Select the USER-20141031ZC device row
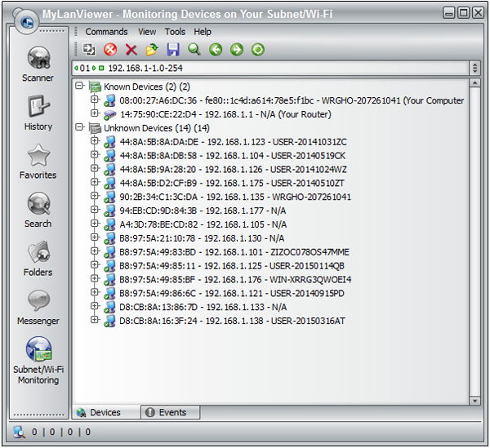 pos(233,142)
